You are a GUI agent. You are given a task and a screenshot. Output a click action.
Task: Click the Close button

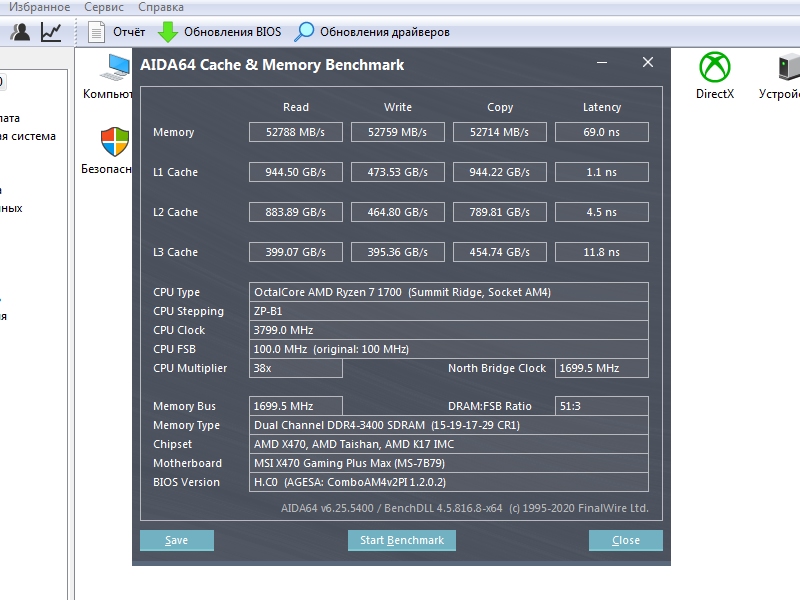(x=626, y=540)
